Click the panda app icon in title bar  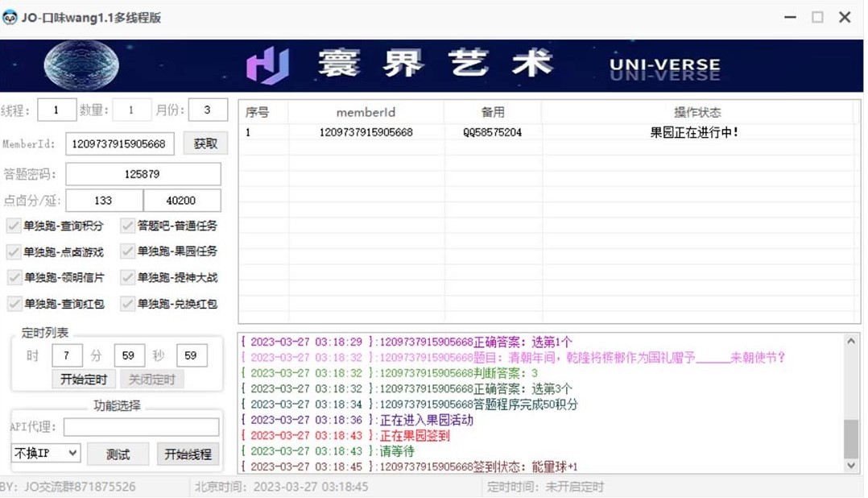tap(10, 18)
